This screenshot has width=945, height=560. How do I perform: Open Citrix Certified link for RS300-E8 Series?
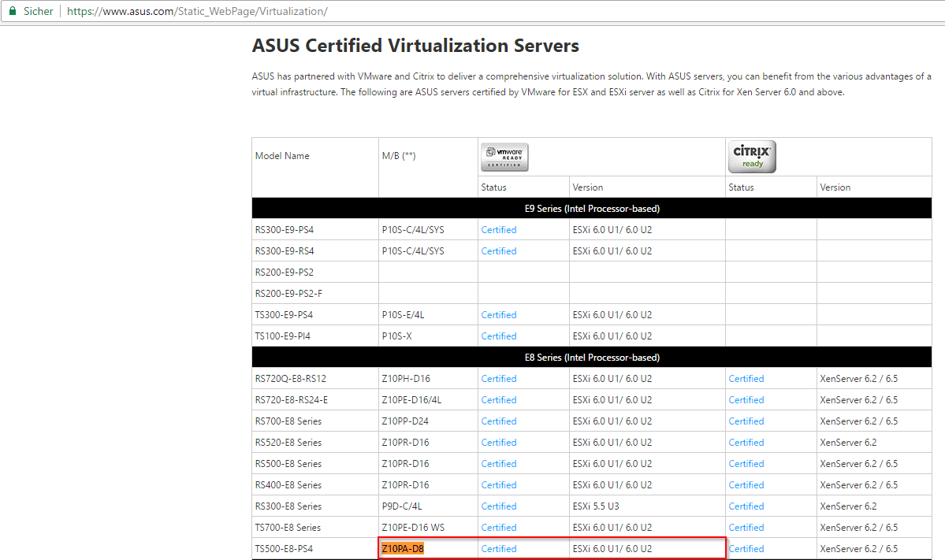click(746, 506)
